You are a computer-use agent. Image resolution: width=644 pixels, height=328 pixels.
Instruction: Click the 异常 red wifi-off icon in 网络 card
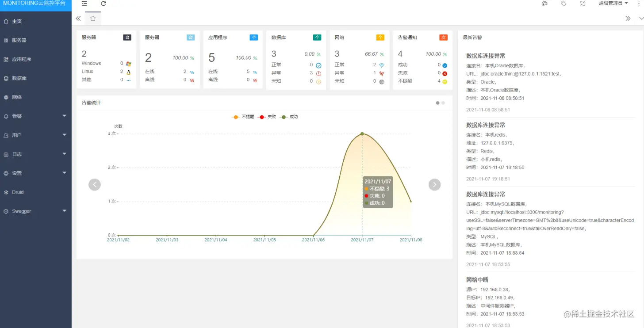coord(382,73)
